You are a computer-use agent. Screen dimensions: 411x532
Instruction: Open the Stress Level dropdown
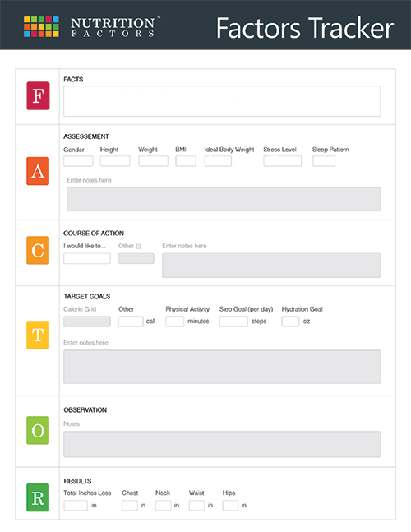coord(283,161)
